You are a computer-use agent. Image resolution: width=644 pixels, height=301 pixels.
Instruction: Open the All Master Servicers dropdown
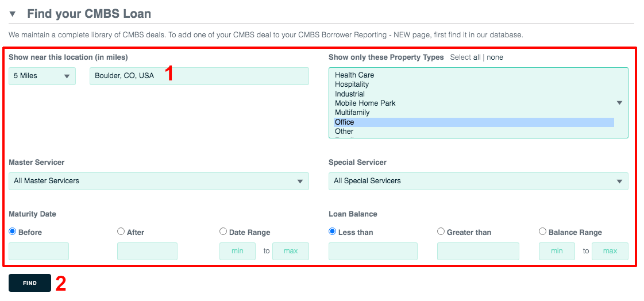tap(159, 181)
